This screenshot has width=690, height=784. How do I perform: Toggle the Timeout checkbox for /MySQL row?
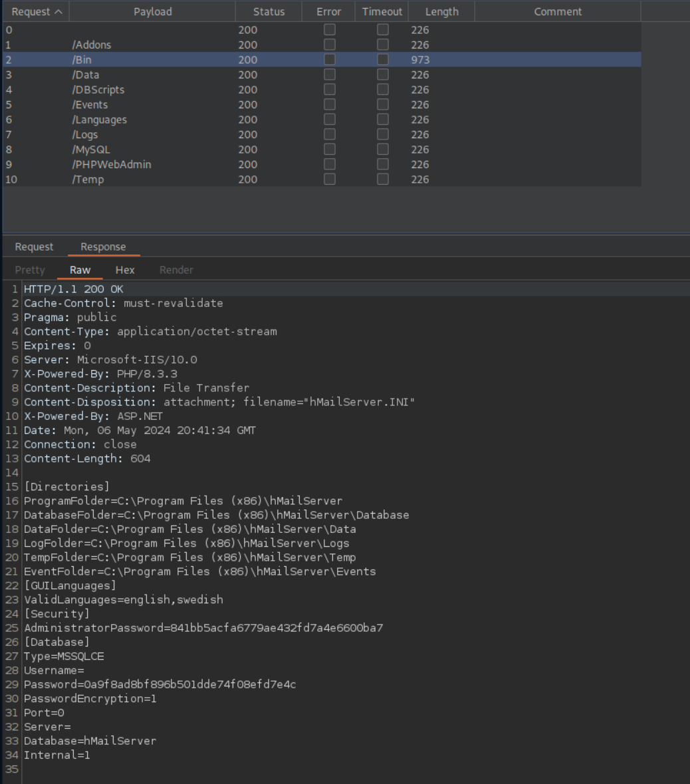coord(382,149)
